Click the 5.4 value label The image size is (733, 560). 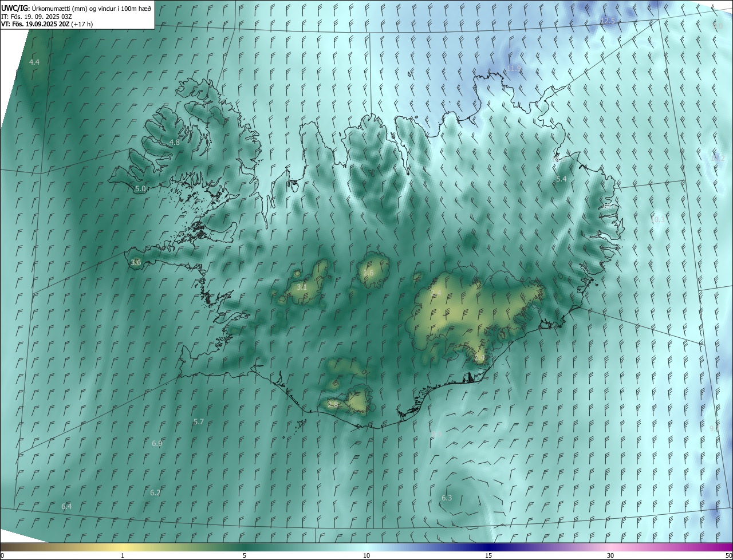pos(561,179)
